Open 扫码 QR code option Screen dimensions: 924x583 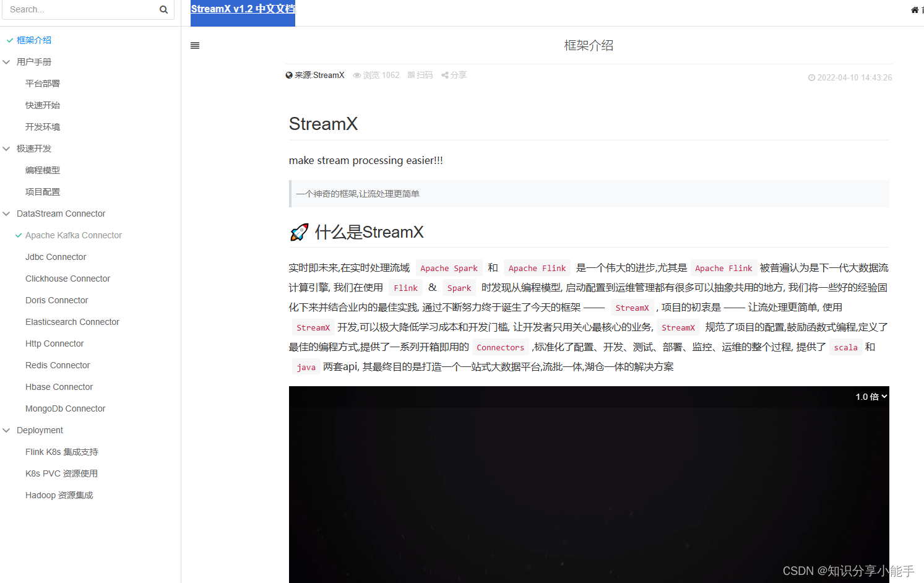tap(420, 75)
